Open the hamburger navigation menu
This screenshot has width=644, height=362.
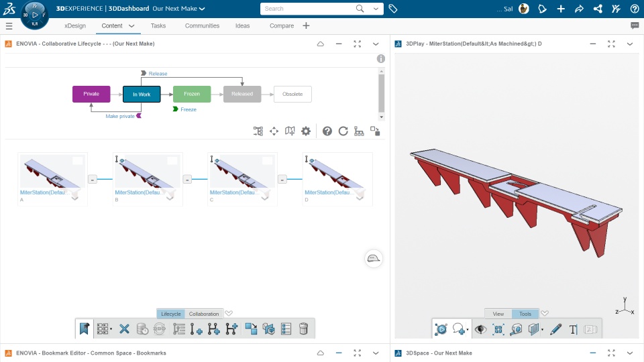(x=9, y=26)
